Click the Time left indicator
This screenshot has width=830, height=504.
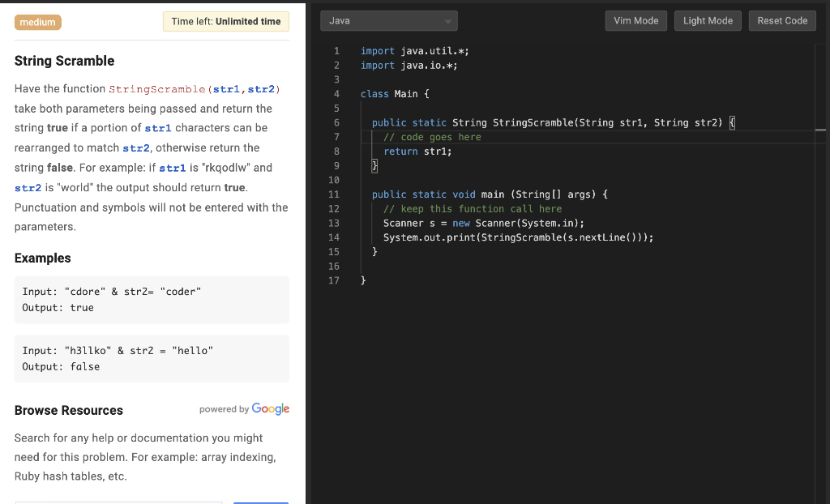coord(225,22)
